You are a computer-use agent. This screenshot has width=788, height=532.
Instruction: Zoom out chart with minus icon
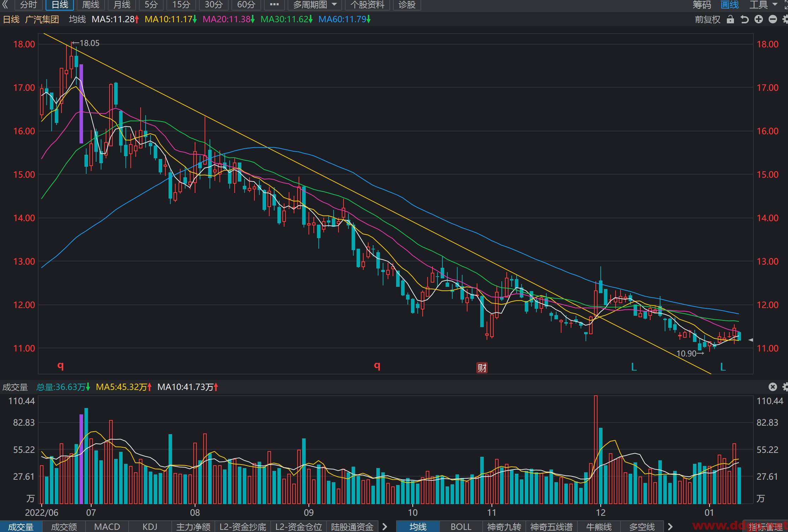[773, 19]
